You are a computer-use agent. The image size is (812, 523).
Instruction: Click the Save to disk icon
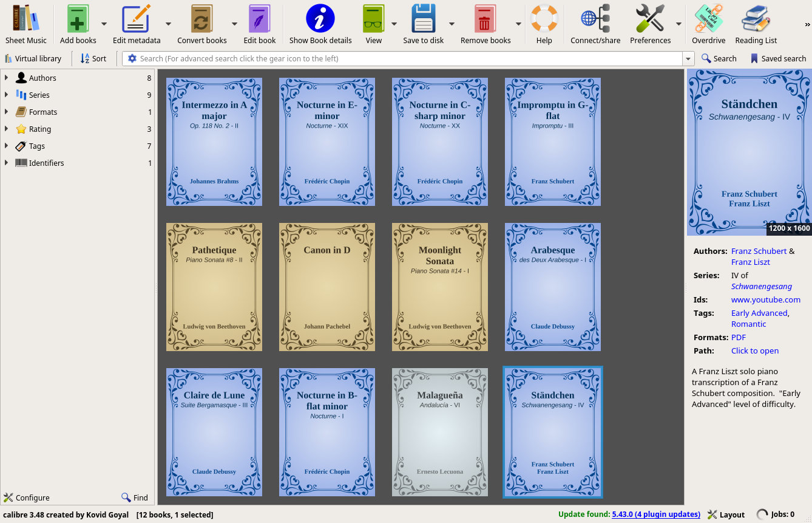424,18
